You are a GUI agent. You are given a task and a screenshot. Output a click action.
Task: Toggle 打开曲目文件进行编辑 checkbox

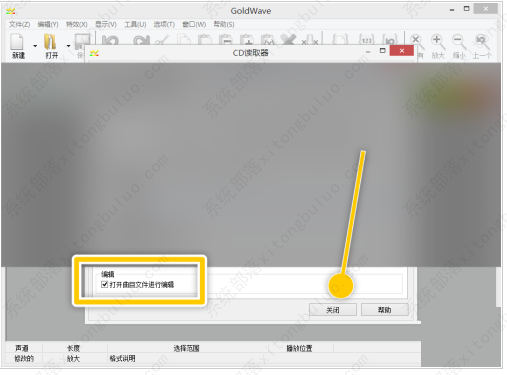tap(104, 284)
